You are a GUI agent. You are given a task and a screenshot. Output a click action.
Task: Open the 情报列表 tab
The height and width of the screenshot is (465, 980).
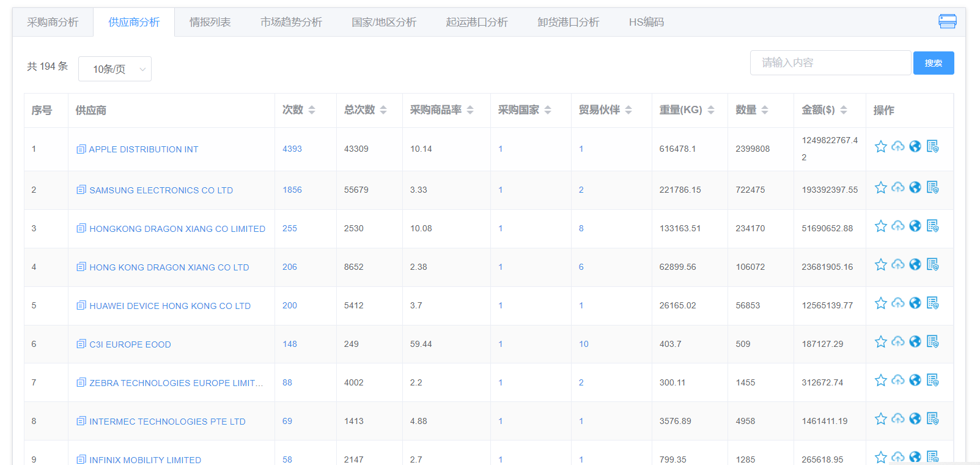coord(210,22)
